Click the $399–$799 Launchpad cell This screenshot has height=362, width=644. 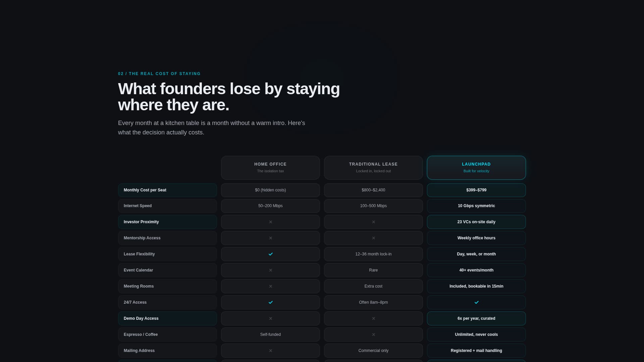click(x=476, y=190)
